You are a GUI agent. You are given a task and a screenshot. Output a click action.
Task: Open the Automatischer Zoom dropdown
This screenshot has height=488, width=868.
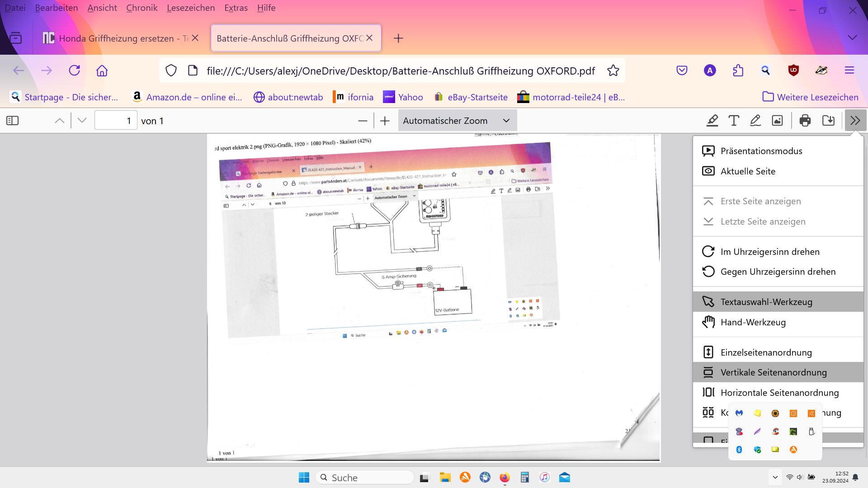point(457,121)
